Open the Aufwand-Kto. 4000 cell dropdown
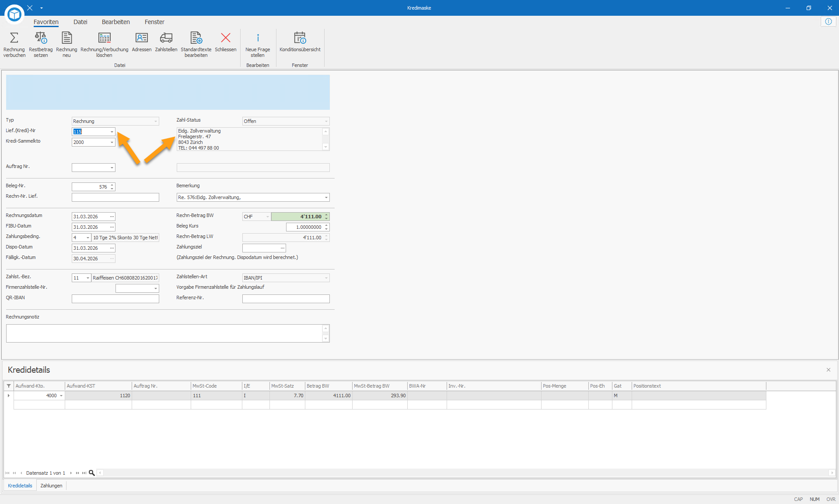Image resolution: width=839 pixels, height=504 pixels. [61, 395]
